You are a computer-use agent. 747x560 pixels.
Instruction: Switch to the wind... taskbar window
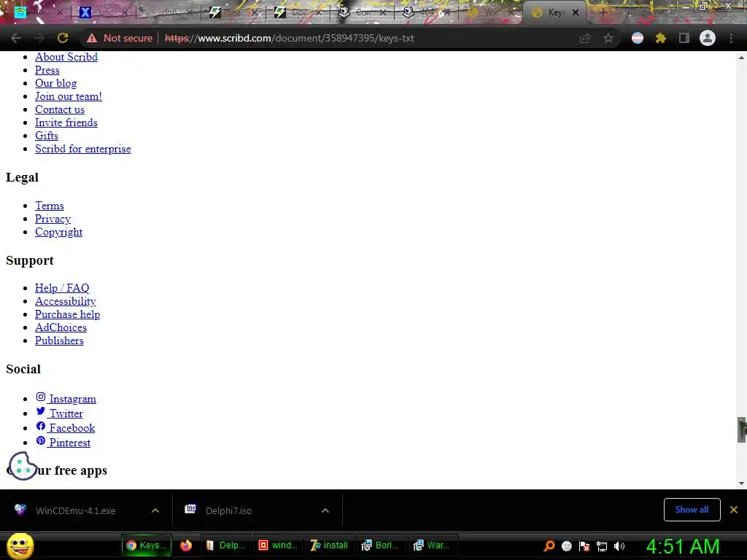(x=278, y=545)
